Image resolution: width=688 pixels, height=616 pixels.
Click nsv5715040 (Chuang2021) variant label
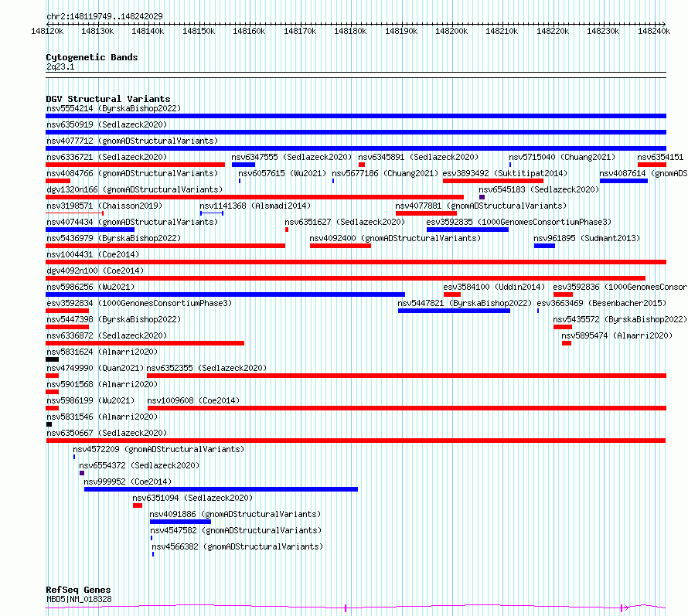(562, 157)
